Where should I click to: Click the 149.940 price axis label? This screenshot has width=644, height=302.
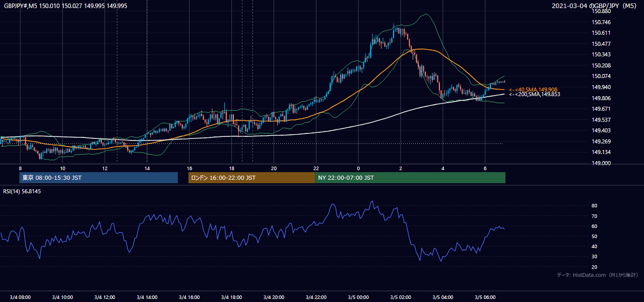(x=602, y=87)
